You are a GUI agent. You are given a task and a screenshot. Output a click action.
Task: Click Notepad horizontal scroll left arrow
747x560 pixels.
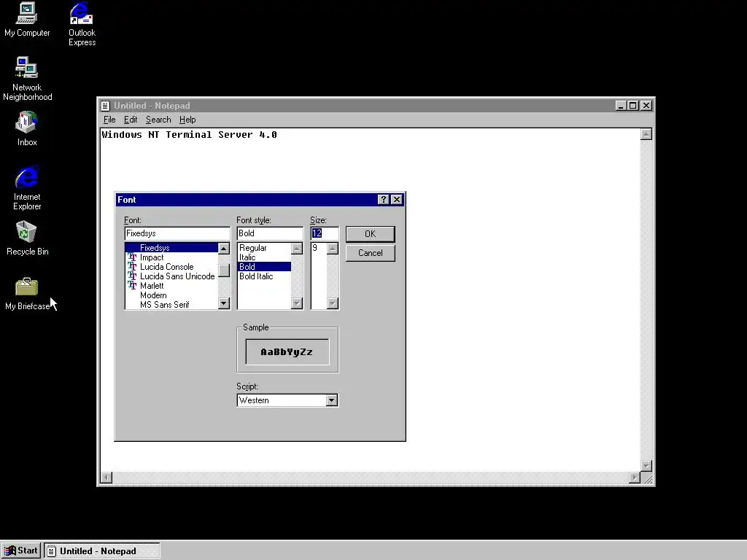(x=107, y=477)
